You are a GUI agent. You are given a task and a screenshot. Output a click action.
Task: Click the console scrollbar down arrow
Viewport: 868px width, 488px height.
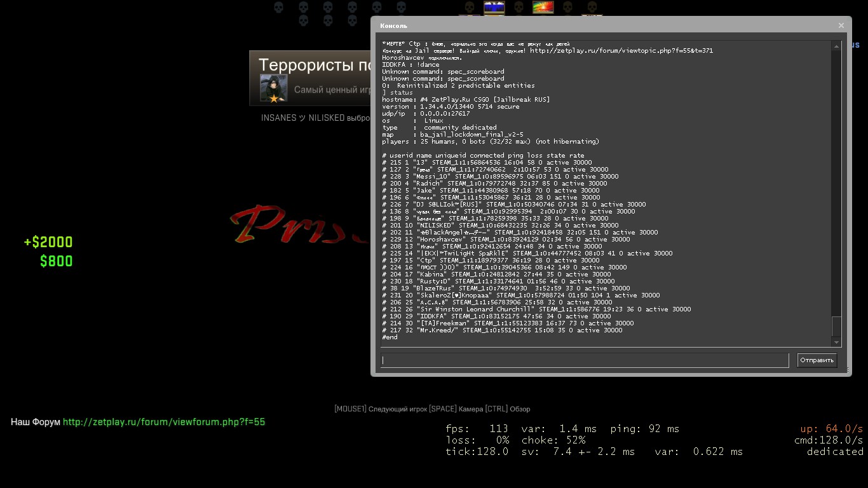point(836,342)
